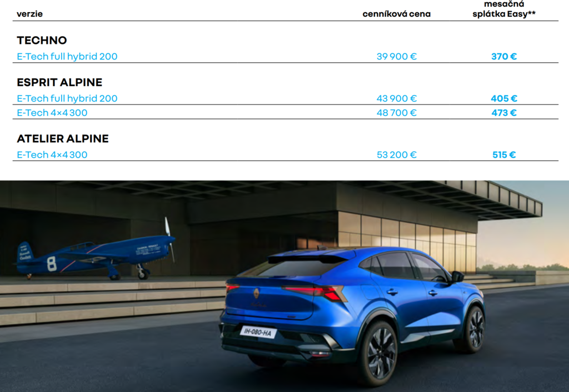Click the "cenníková cena" column header
The height and width of the screenshot is (392, 569).
(396, 14)
